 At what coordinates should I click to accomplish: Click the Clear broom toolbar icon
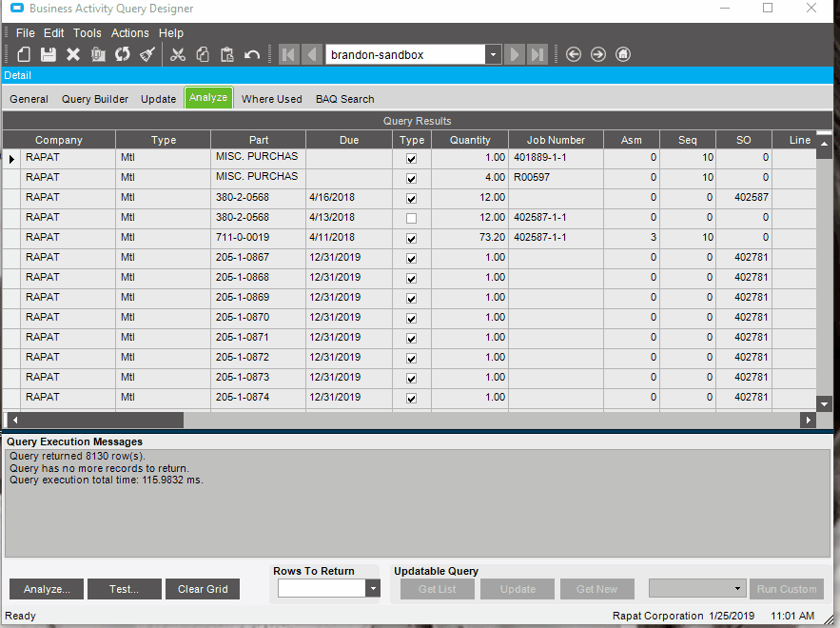pos(147,54)
